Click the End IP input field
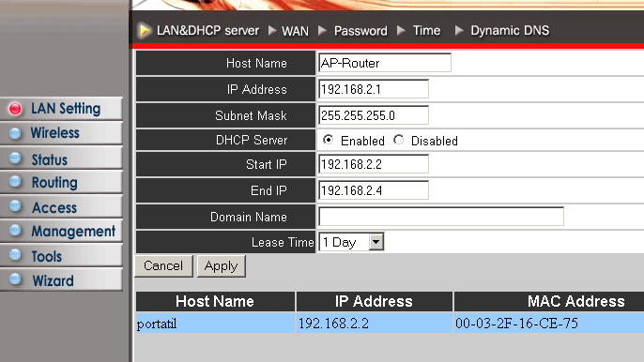Image resolution: width=644 pixels, height=362 pixels. pos(374,190)
